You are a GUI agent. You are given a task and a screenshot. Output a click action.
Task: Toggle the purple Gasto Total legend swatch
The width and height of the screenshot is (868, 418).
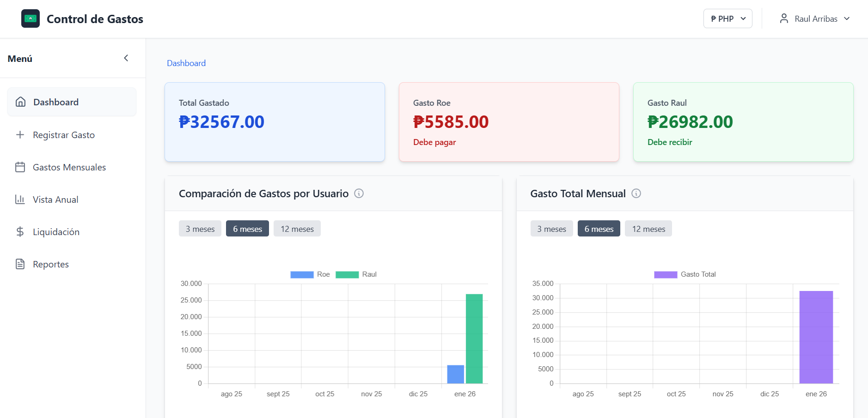point(666,274)
